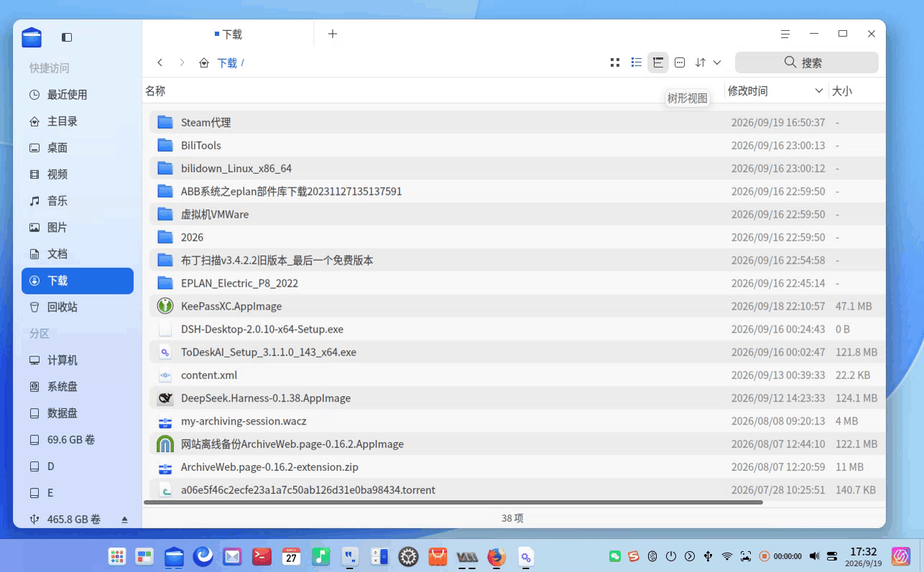Switch to list view
Image resolution: width=924 pixels, height=572 pixels.
636,63
